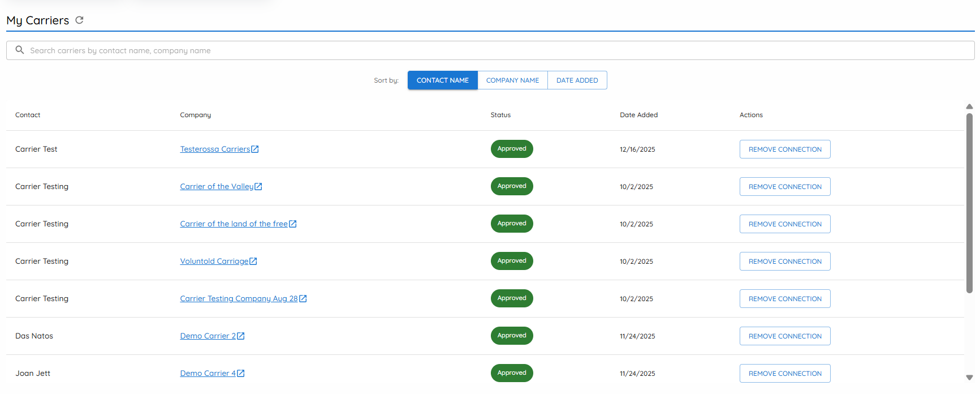Click the Status column header
This screenshot has width=980, height=394.
500,115
